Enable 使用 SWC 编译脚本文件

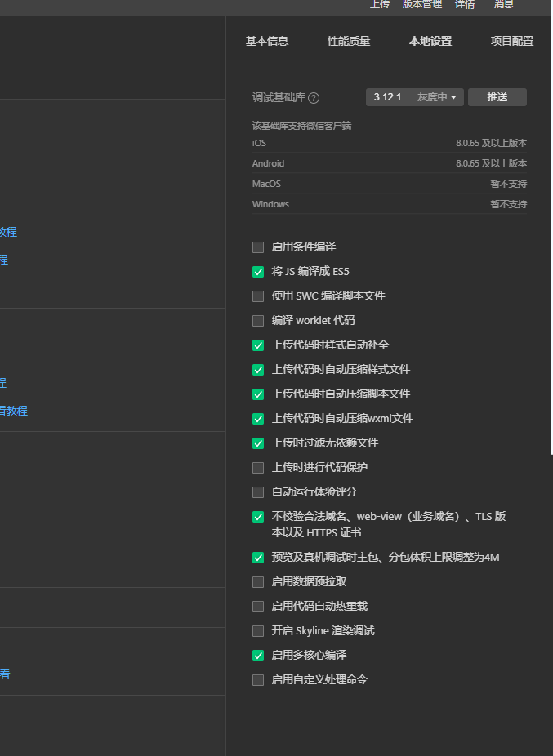coord(258,296)
